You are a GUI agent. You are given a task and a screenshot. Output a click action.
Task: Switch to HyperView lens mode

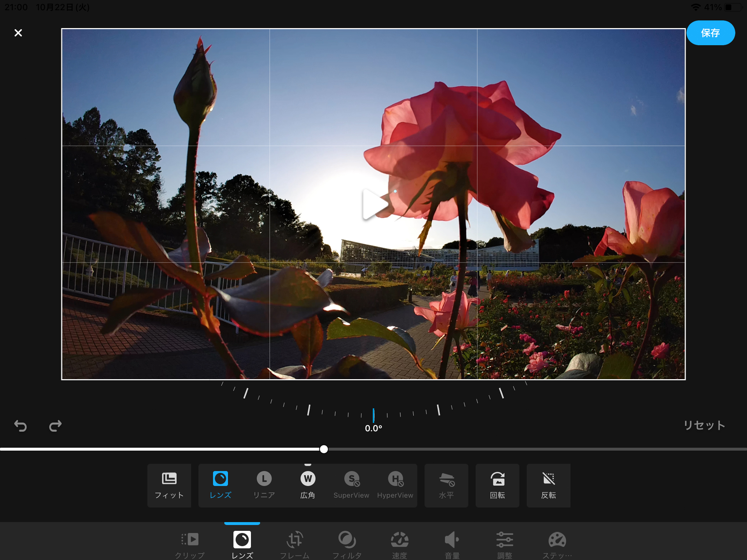(x=395, y=485)
